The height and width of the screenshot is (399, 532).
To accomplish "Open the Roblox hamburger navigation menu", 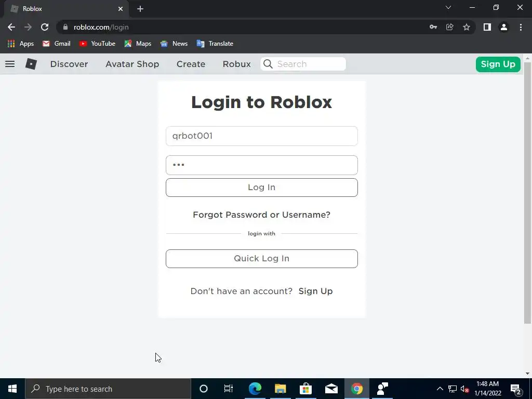I will 10,64.
